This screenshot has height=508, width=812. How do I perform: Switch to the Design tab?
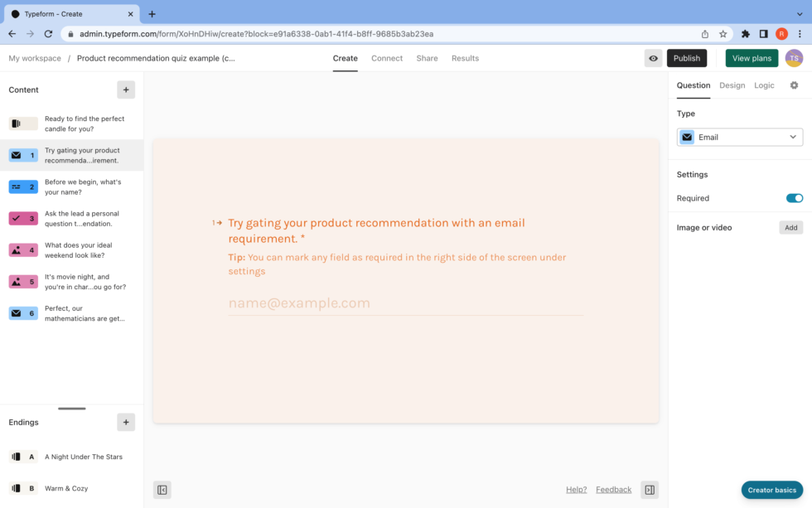tap(732, 85)
